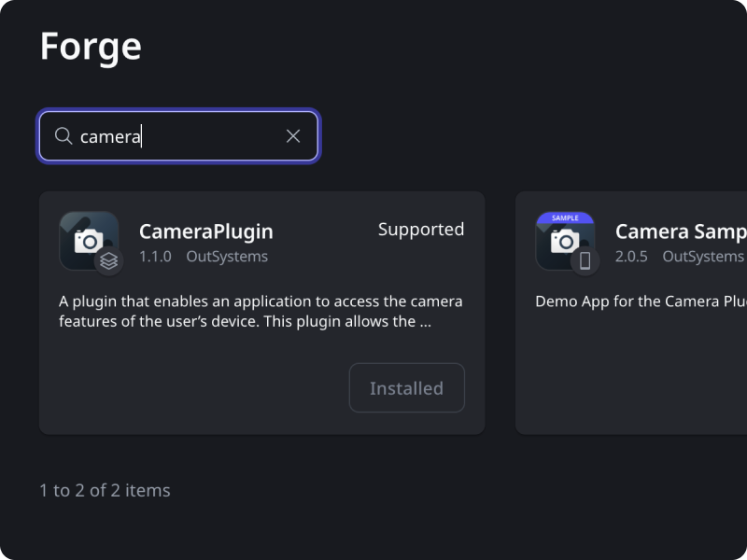Click the '1 to 2 of 2 items' text
747x560 pixels.
(x=105, y=490)
